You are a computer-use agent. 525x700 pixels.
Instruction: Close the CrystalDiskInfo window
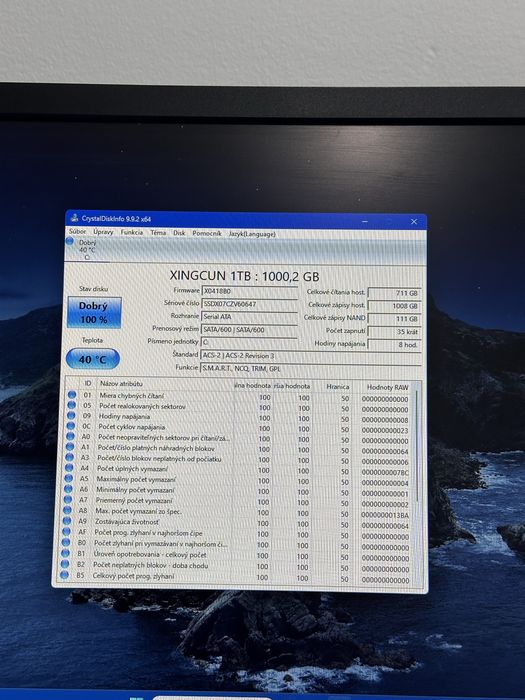414,222
